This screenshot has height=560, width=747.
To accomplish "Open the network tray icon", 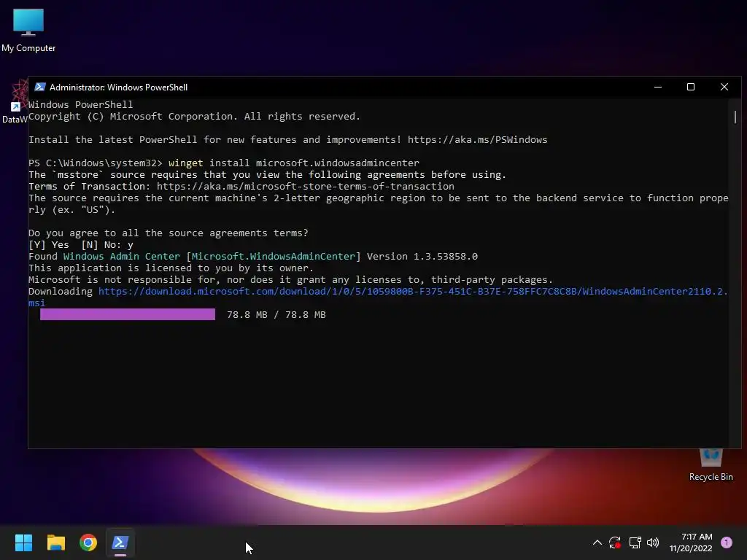I will pos(635,542).
